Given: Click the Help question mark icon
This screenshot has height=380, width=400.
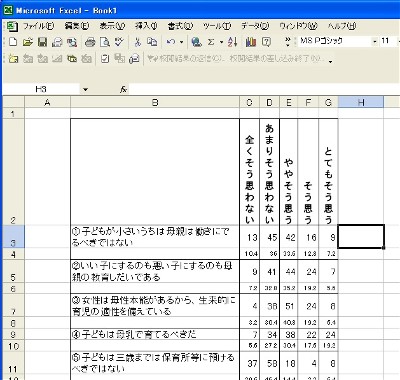Looking at the screenshot, I should click(266, 42).
